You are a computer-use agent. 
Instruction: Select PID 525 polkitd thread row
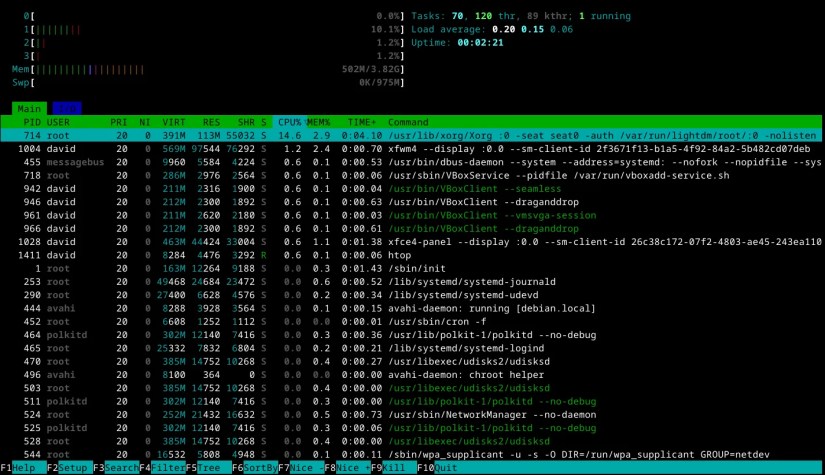[411, 428]
